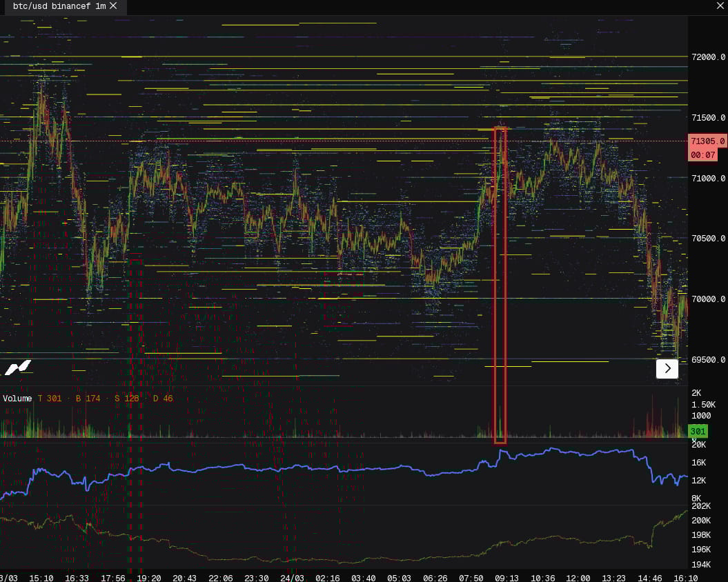The height and width of the screenshot is (582, 728).
Task: Click the 12:00 time axis label
Action: 578,578
